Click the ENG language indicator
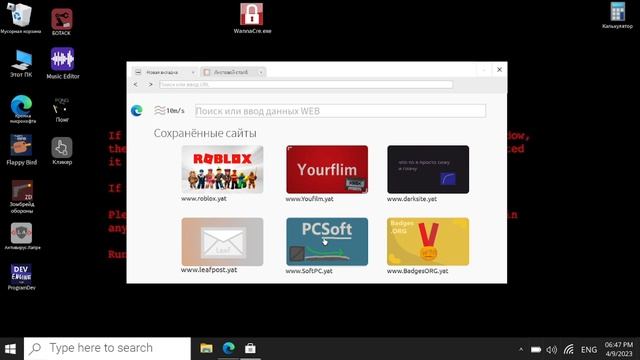This screenshot has width=640, height=360. point(589,350)
